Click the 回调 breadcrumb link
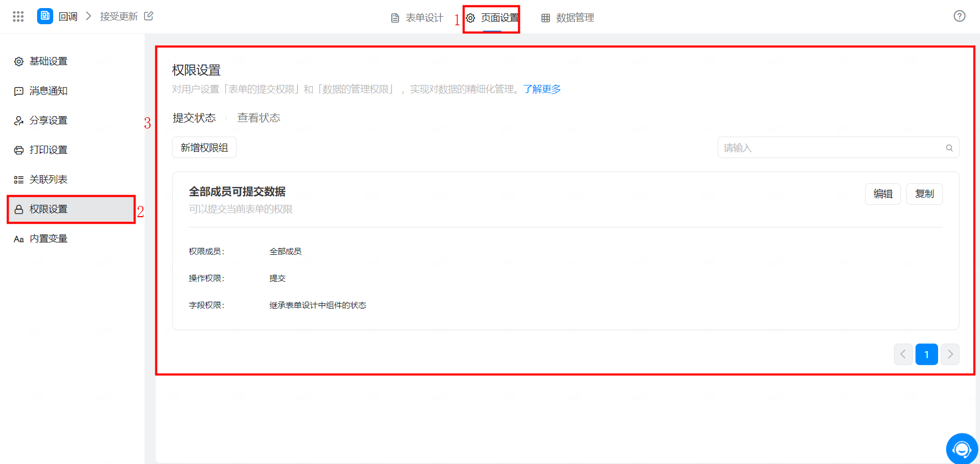The image size is (980, 464). [x=68, y=17]
